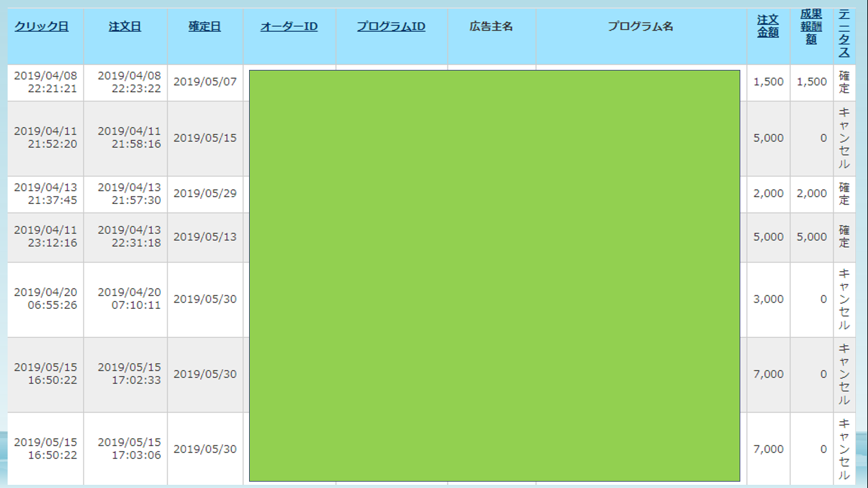Select confirmed date 2019/05/13
Screen dimensions: 868x488
click(x=205, y=237)
